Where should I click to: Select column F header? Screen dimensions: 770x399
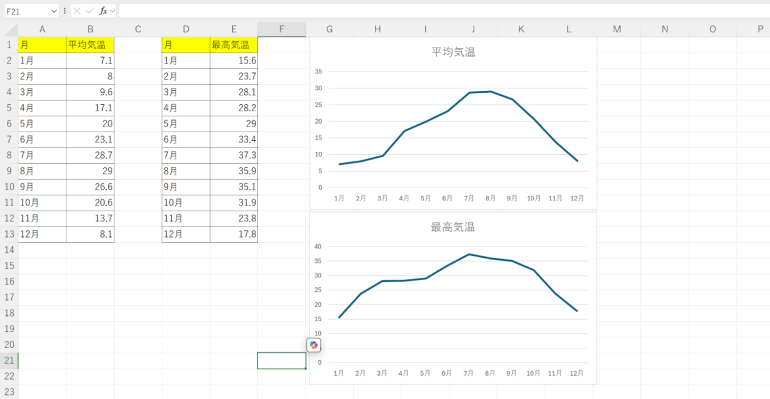pos(282,29)
